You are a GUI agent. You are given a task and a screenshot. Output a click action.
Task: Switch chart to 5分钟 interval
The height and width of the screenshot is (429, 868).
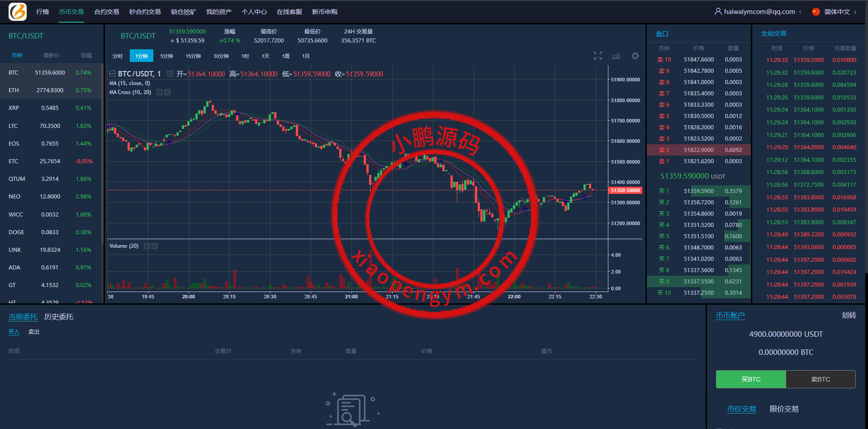point(166,56)
